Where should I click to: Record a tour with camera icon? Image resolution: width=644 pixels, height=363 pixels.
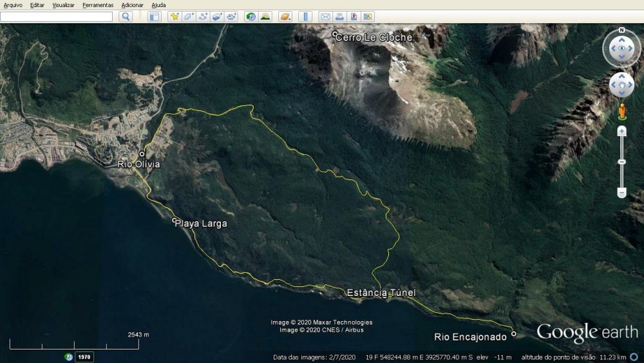(232, 17)
